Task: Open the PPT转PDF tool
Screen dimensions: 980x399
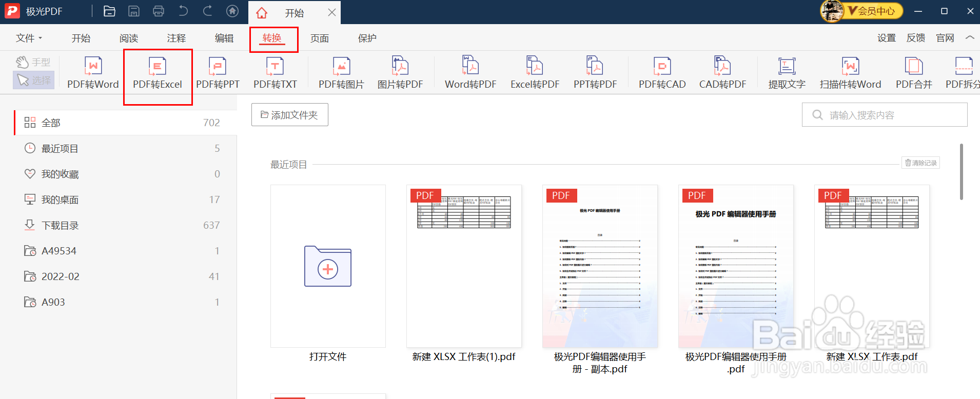Action: (x=595, y=73)
